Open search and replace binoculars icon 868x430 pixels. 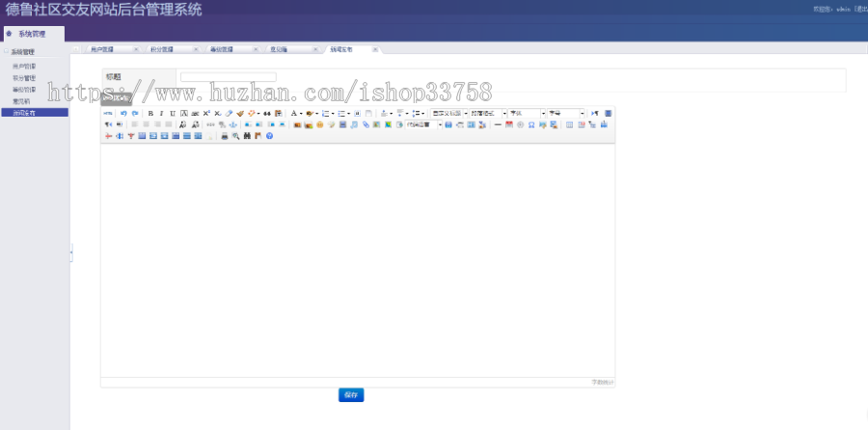click(247, 136)
